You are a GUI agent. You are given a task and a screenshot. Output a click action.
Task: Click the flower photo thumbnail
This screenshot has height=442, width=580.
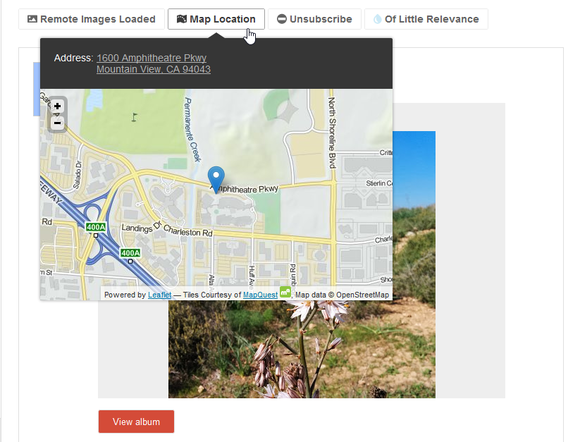pyautogui.click(x=302, y=349)
